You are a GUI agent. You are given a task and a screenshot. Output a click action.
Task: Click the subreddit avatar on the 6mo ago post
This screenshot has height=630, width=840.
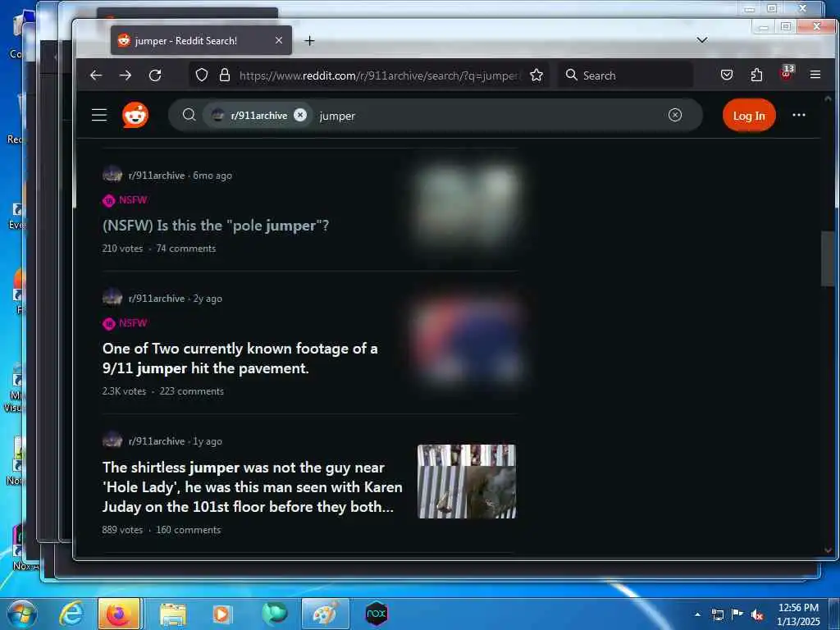pyautogui.click(x=112, y=174)
